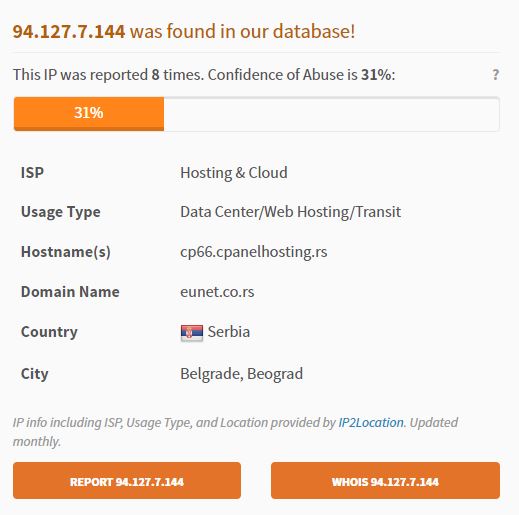
Task: Click the Serbia flag icon
Action: click(192, 333)
